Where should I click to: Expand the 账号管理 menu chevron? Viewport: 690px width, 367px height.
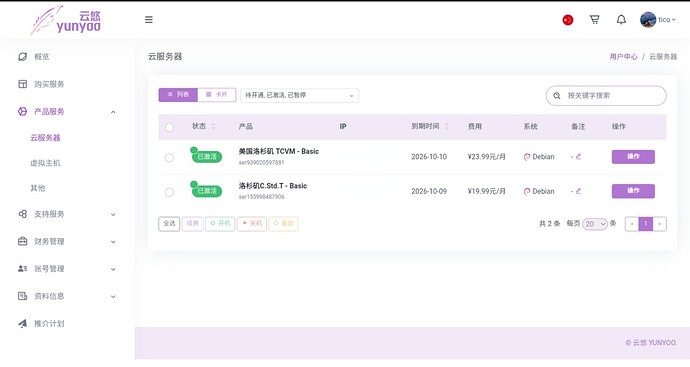pos(113,269)
